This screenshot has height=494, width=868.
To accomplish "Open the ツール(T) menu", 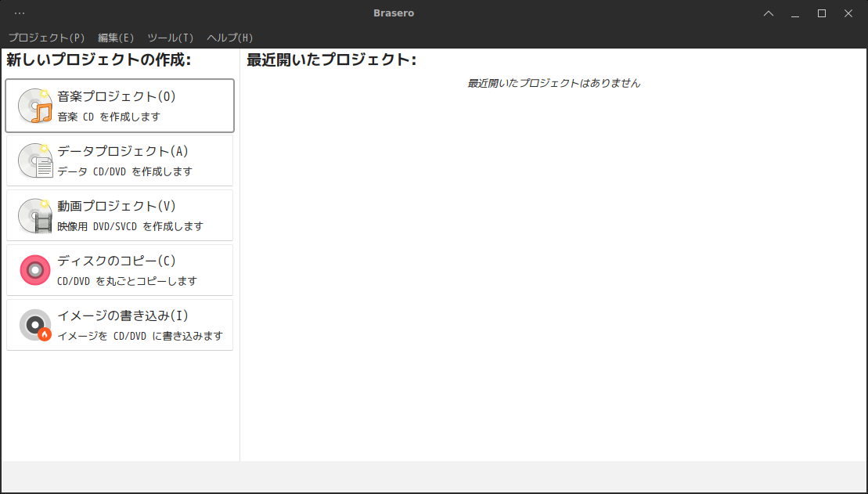I will point(171,38).
